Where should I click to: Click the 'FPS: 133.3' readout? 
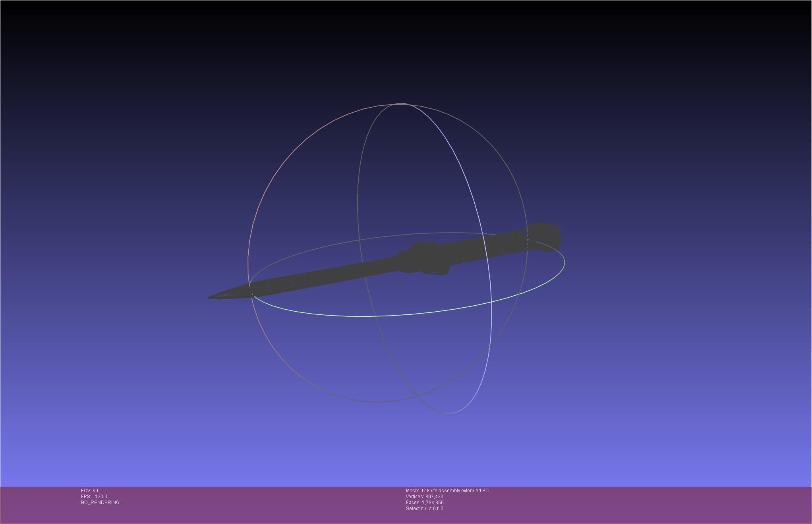pos(94,497)
